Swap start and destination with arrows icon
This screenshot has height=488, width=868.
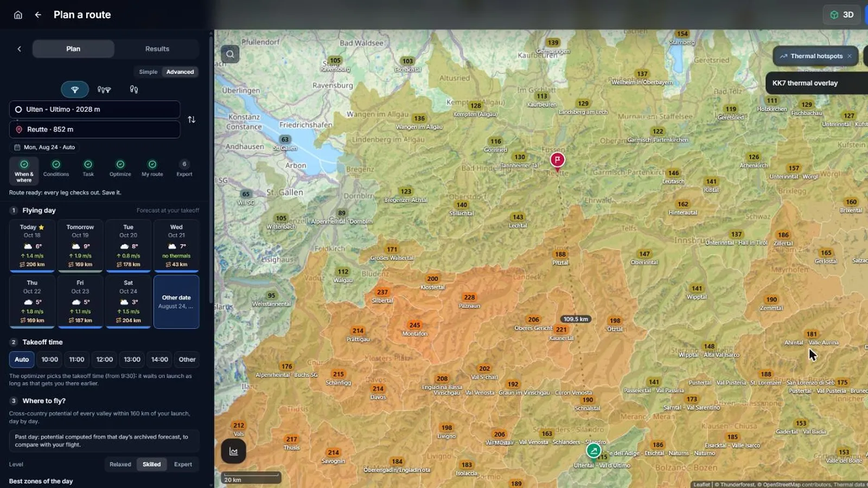[x=192, y=119]
